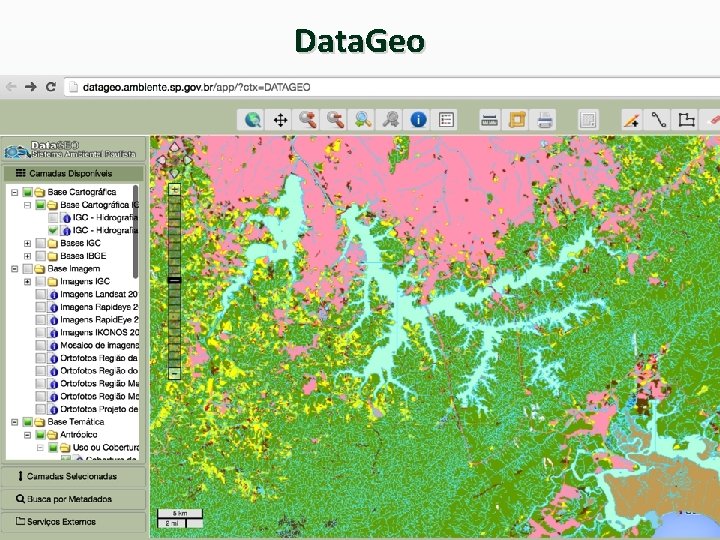The height and width of the screenshot is (540, 720).
Task: Toggle the Antrópico folder checkbox
Action: 40,434
